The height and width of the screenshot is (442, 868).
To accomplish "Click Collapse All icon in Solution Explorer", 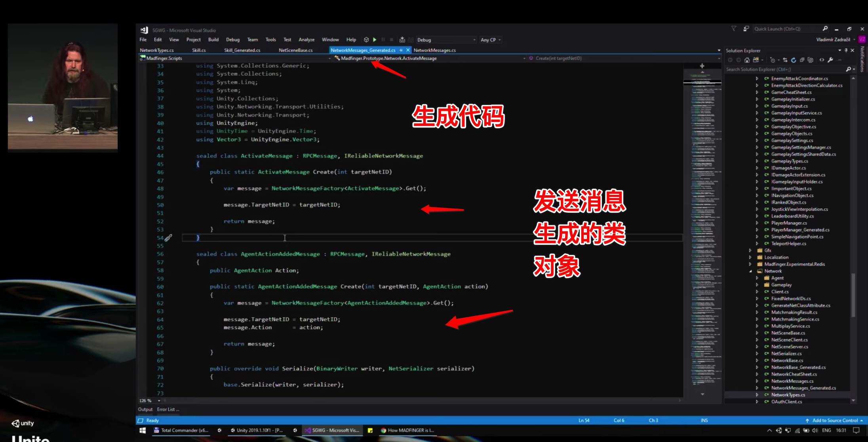I will (x=802, y=60).
